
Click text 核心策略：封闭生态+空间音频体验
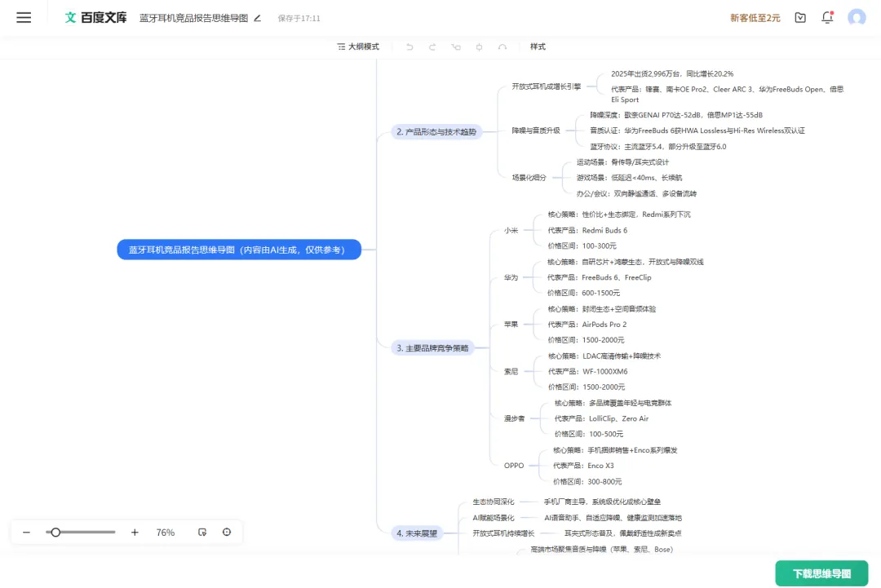pyautogui.click(x=602, y=309)
